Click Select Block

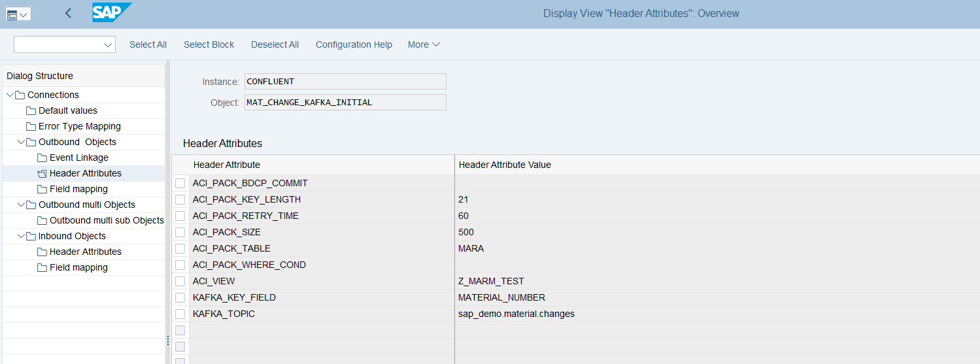pyautogui.click(x=209, y=44)
